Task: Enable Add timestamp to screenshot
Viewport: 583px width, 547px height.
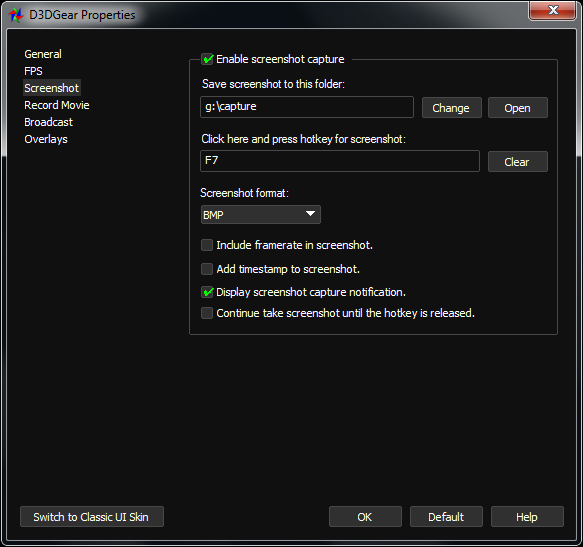Action: click(207, 269)
